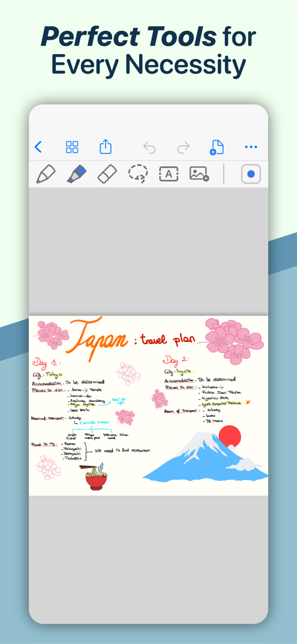Tap the Mount Fuji illustration
The image size is (297, 644).
point(205,457)
